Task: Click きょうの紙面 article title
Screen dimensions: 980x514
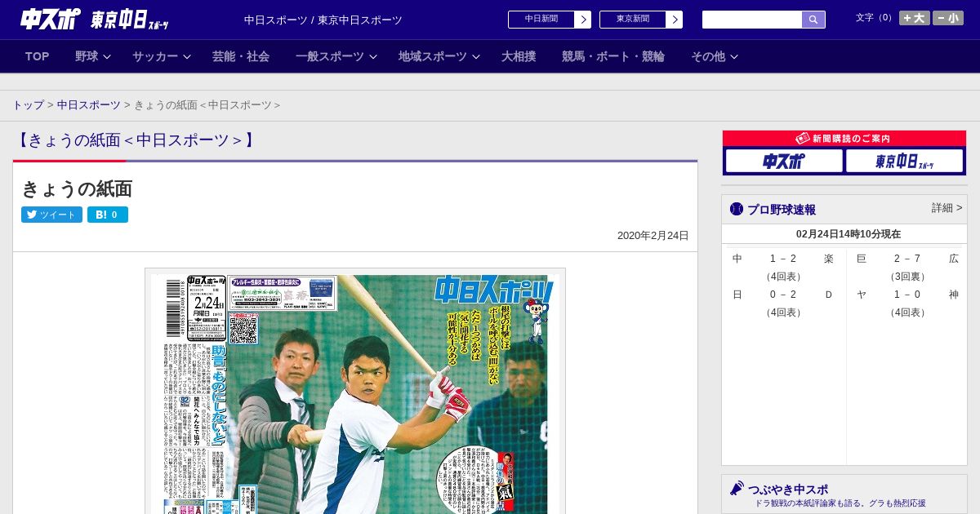Action: (77, 188)
